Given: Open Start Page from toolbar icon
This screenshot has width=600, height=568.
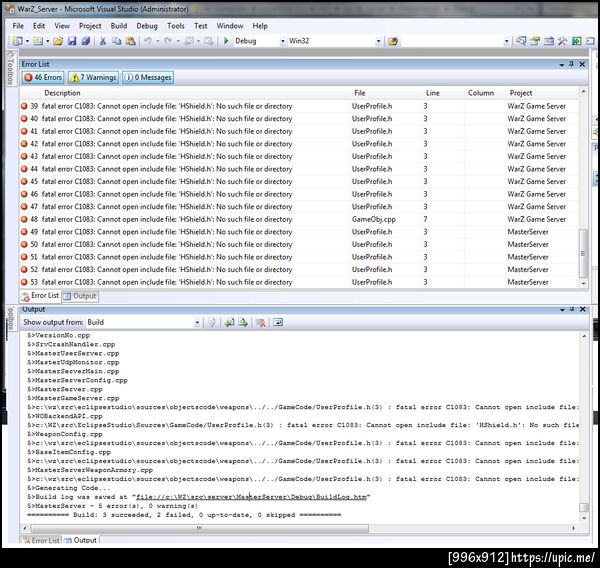Looking at the screenshot, I should tap(577, 41).
